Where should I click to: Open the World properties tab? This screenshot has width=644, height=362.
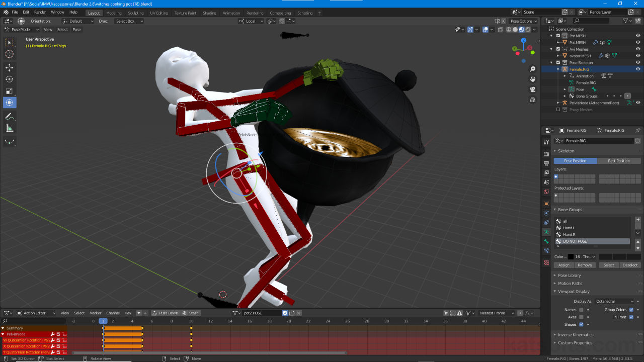pyautogui.click(x=546, y=192)
